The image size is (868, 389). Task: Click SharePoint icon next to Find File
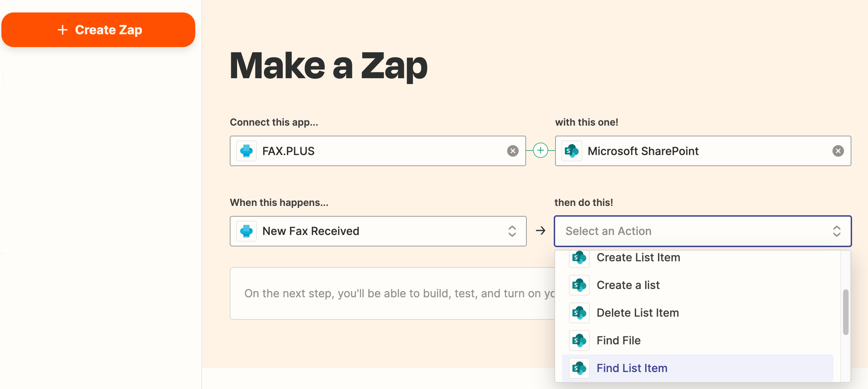579,341
